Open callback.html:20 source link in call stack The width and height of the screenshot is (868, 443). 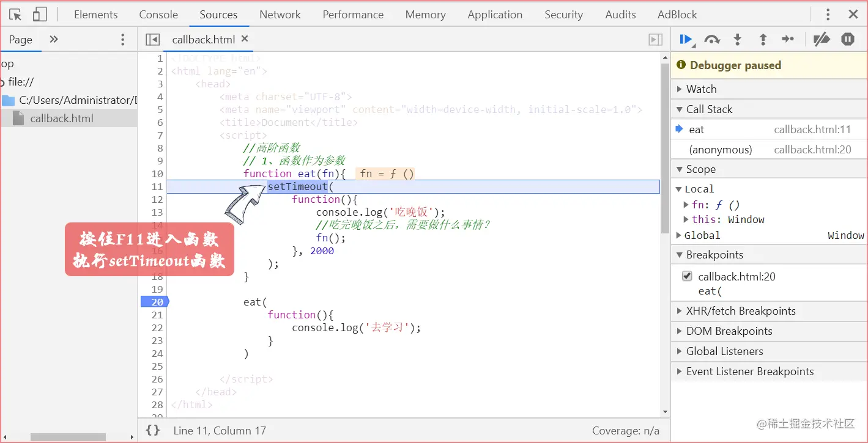[812, 150]
